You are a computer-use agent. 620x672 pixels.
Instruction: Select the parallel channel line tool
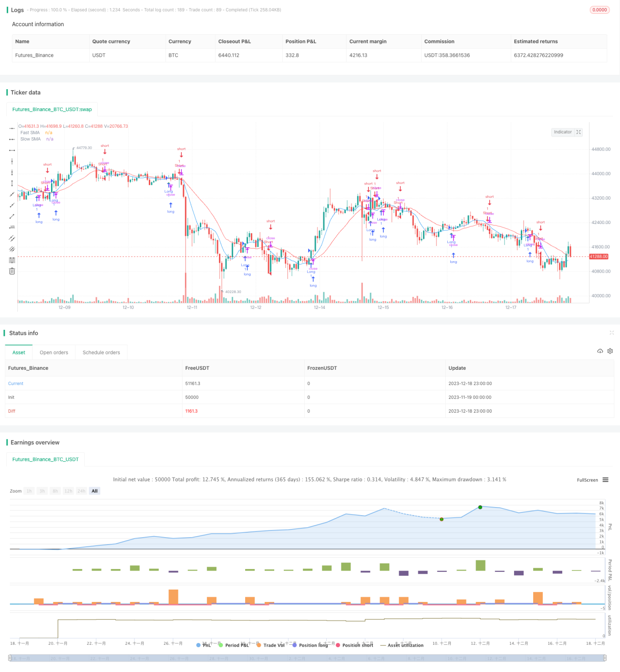(12, 238)
